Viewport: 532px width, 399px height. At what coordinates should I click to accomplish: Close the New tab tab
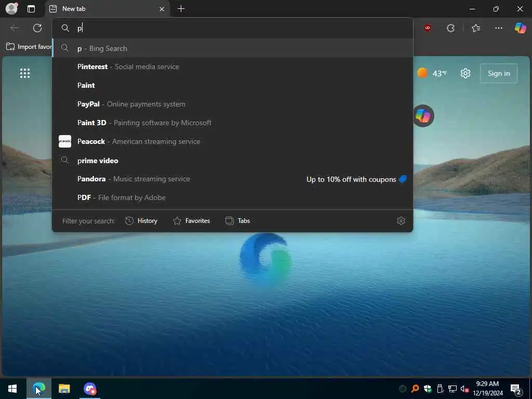tap(162, 9)
